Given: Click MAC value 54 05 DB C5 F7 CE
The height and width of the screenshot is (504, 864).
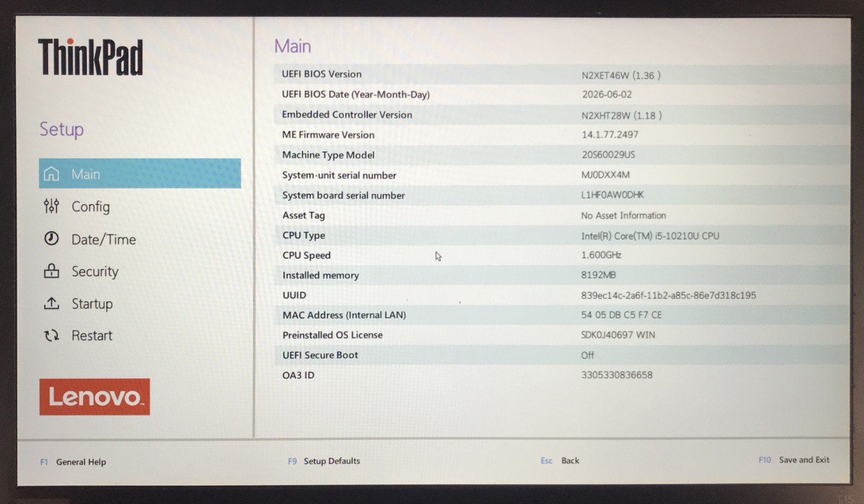Looking at the screenshot, I should point(621,315).
